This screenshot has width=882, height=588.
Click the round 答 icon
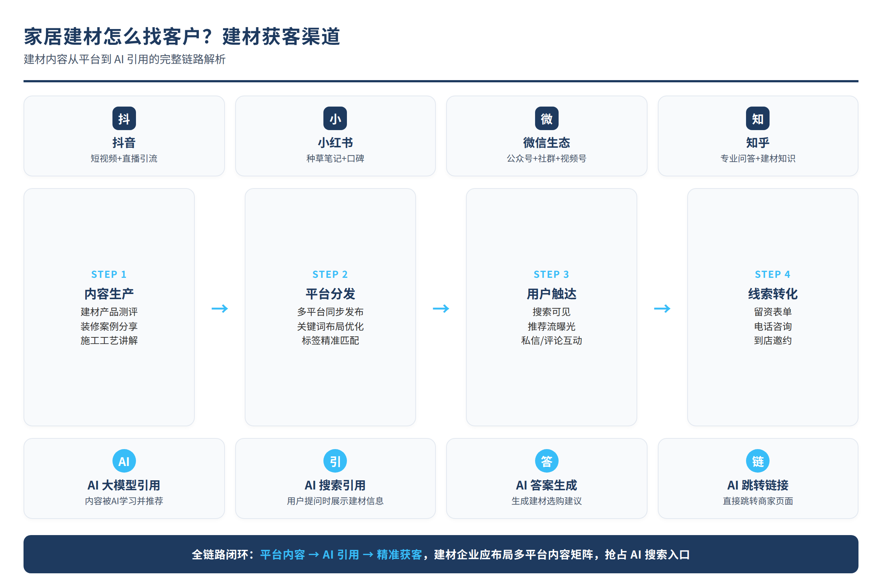point(547,461)
